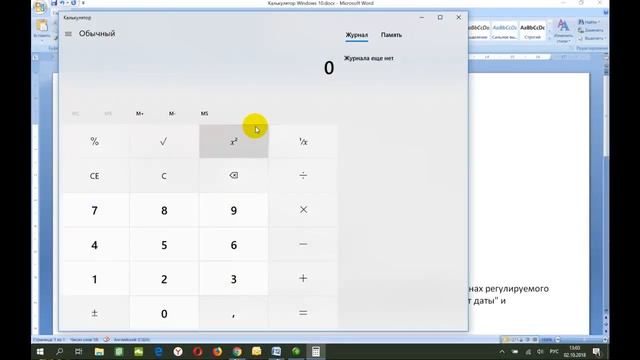
Task: Click Word's Office button
Action: tap(40, 7)
